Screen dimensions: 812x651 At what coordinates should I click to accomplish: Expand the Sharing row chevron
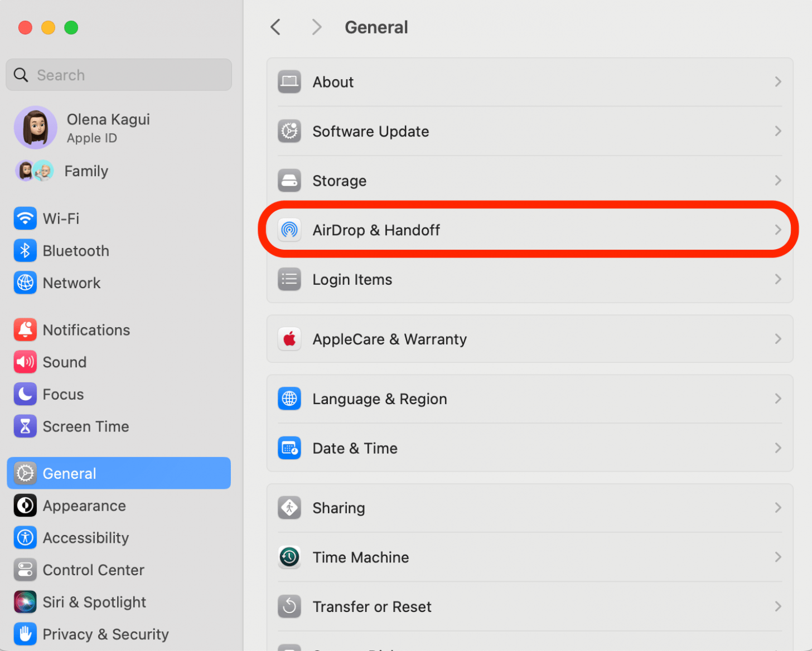pos(778,508)
